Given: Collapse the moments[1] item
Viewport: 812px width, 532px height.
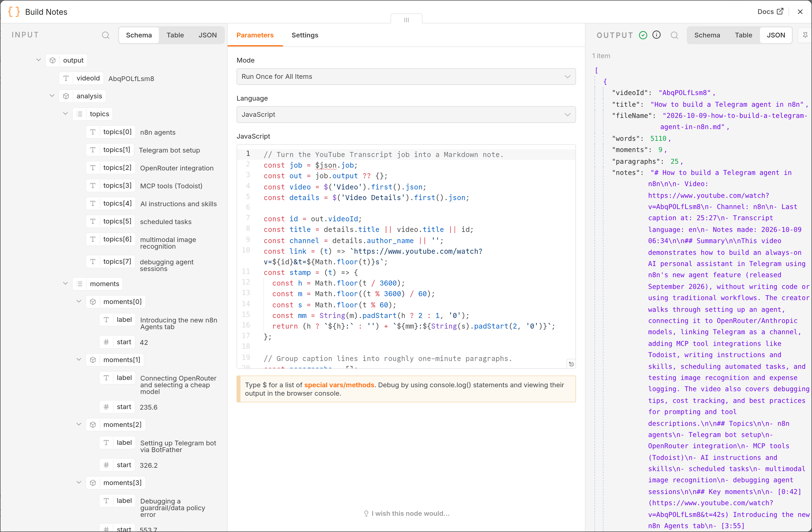Looking at the screenshot, I should click(x=79, y=359).
